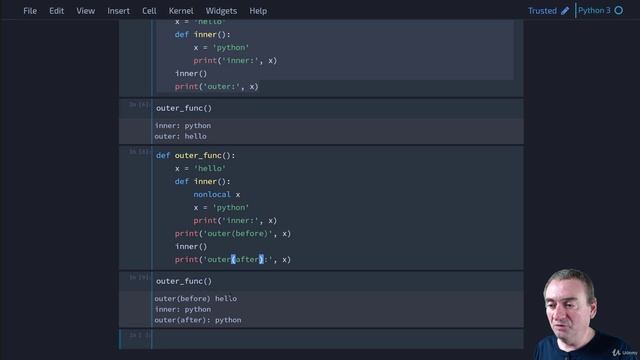
Task: Click the outer_func() call cell above 'outer(before) hello'
Action: [337, 281]
